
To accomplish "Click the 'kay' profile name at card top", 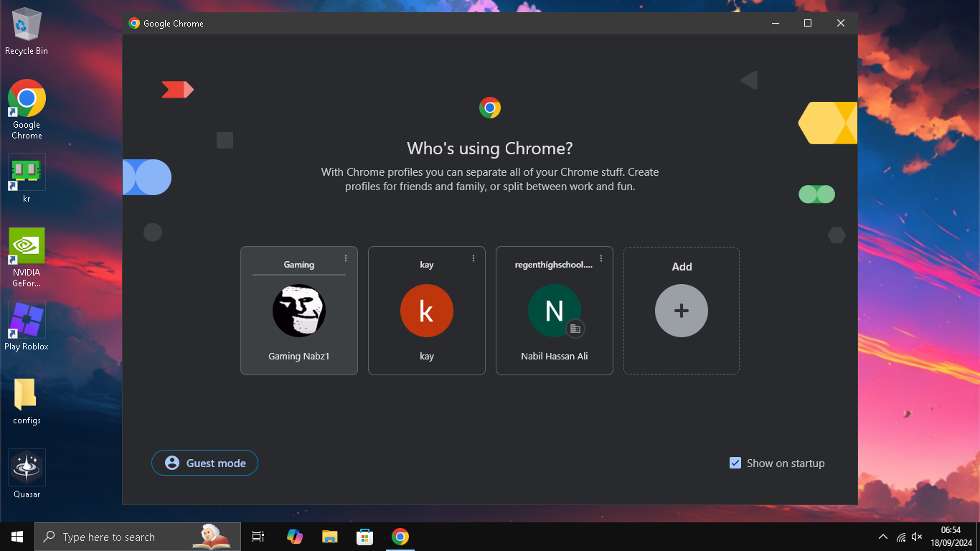I will (x=427, y=265).
